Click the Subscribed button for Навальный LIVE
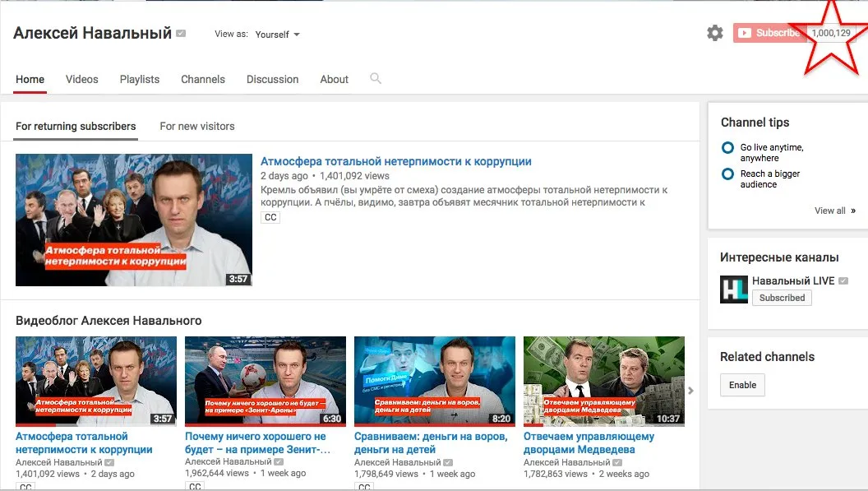This screenshot has width=868, height=491. pyautogui.click(x=783, y=298)
